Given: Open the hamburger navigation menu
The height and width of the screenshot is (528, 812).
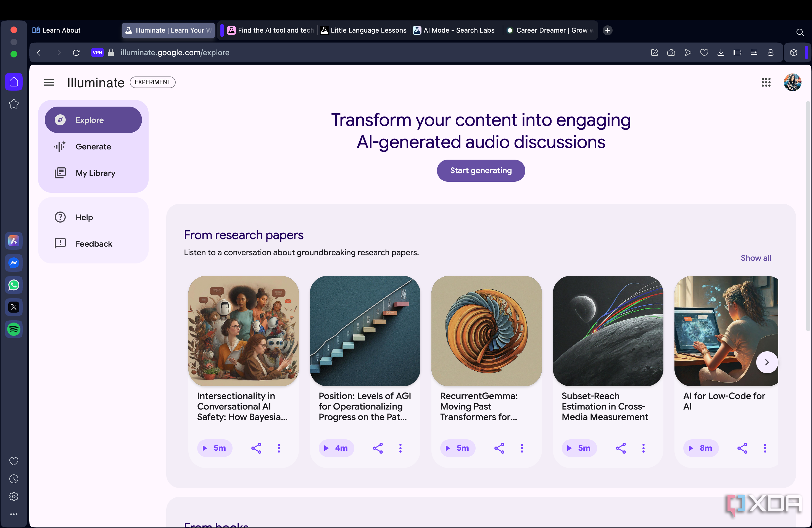Looking at the screenshot, I should [49, 82].
